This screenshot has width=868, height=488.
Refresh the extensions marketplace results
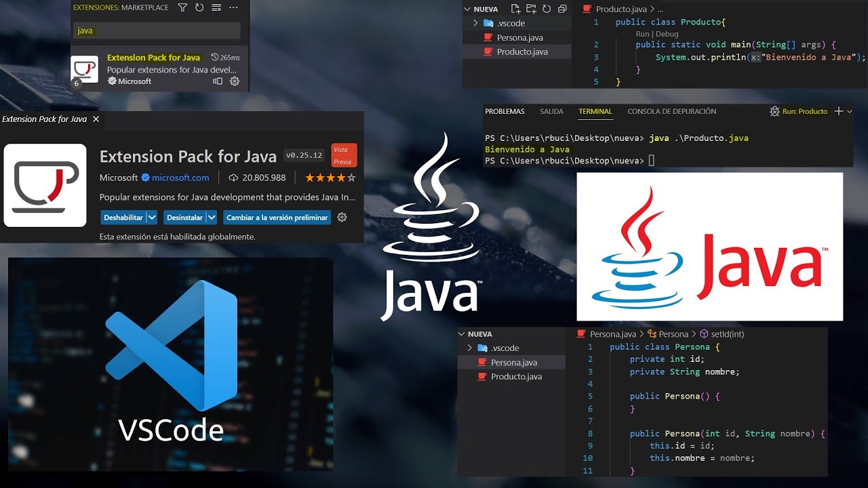point(199,7)
